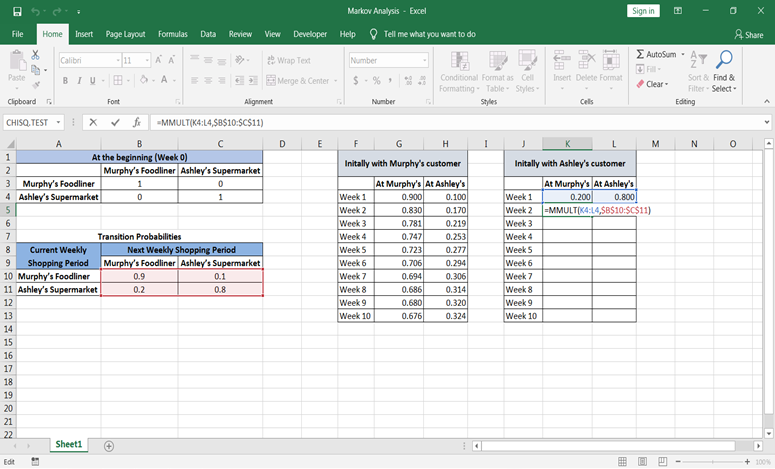Click the Orientation text angle icon
The height and width of the screenshot is (469, 775).
(x=240, y=60)
